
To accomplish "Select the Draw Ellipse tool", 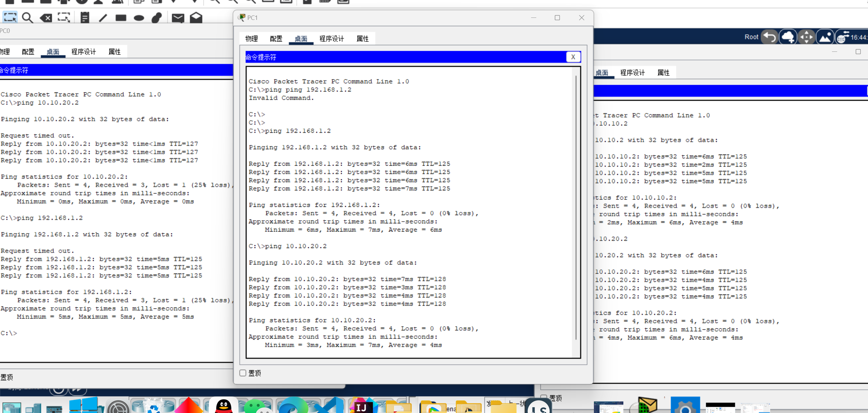I will coord(139,18).
